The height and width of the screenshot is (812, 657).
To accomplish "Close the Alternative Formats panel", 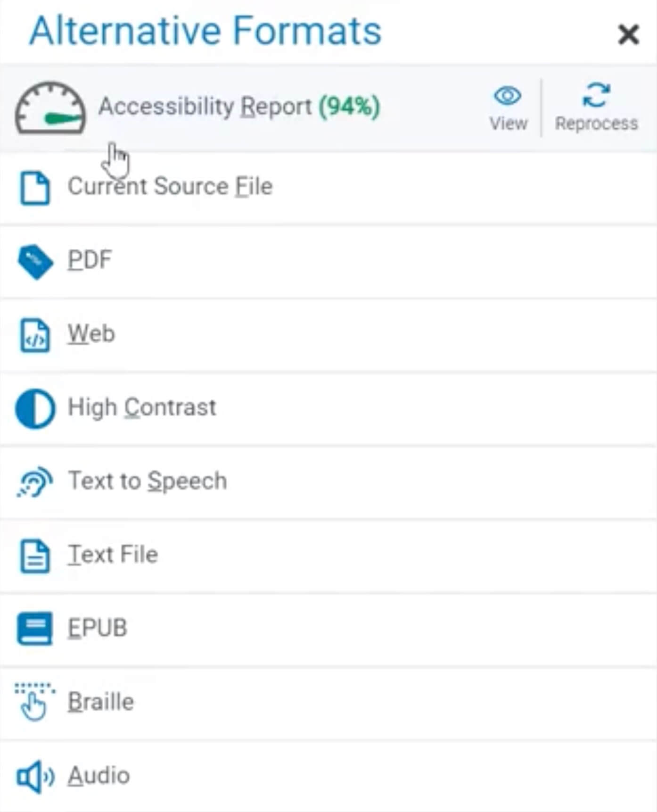I will point(628,34).
